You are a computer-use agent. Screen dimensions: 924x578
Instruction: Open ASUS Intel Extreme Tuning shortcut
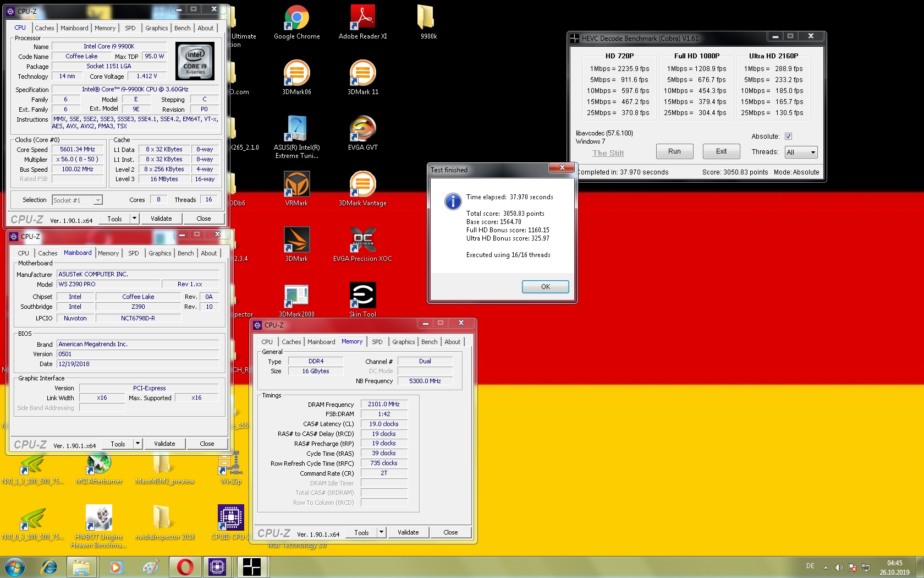pos(297,137)
